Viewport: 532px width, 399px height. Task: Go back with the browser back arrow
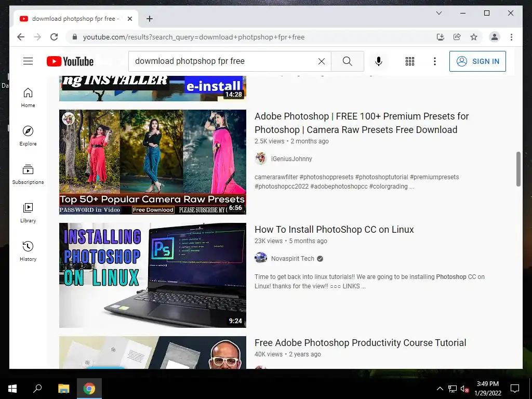point(21,37)
